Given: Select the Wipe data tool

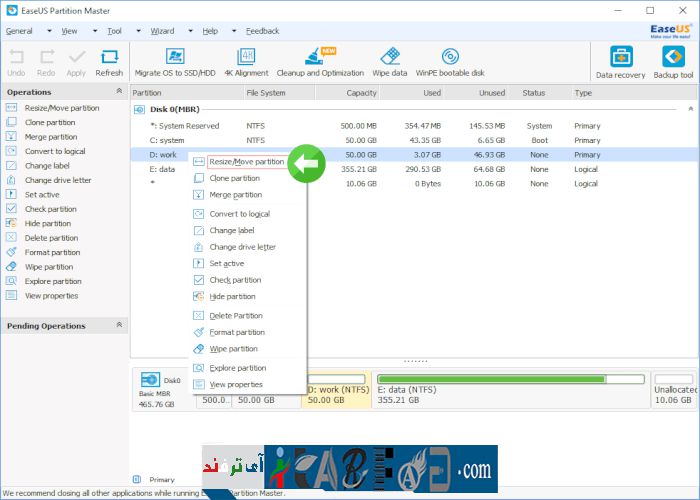Looking at the screenshot, I should (389, 57).
